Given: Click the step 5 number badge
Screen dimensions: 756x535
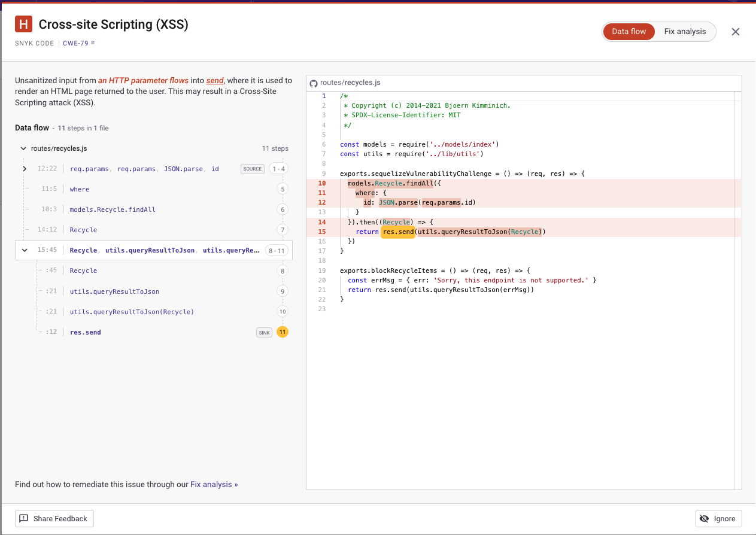Looking at the screenshot, I should [x=283, y=189].
